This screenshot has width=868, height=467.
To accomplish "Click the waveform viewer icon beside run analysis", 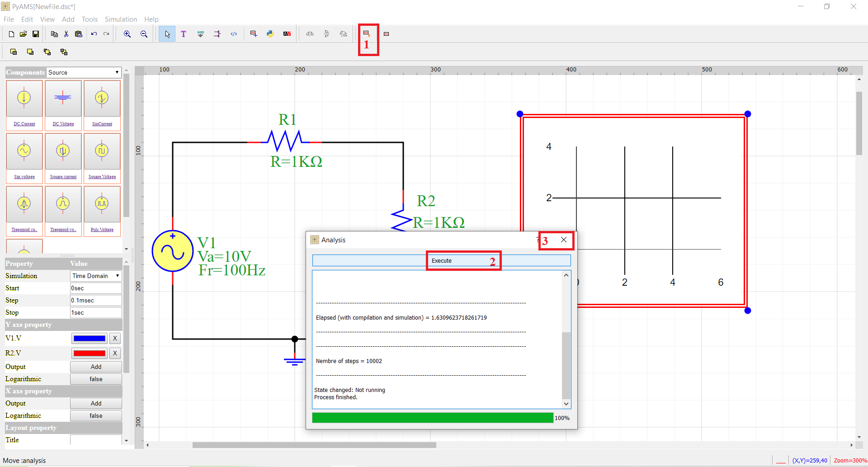I will pos(386,34).
